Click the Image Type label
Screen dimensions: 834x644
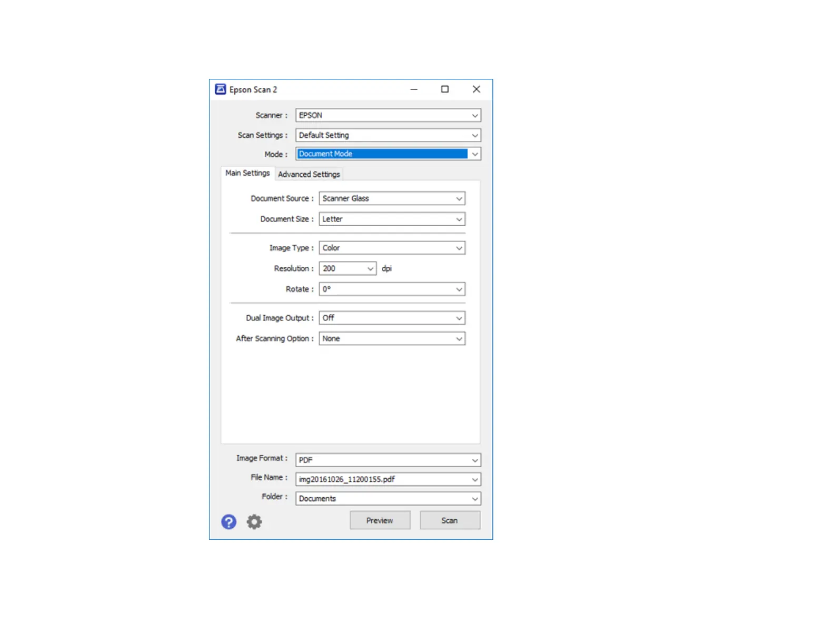[x=291, y=248]
